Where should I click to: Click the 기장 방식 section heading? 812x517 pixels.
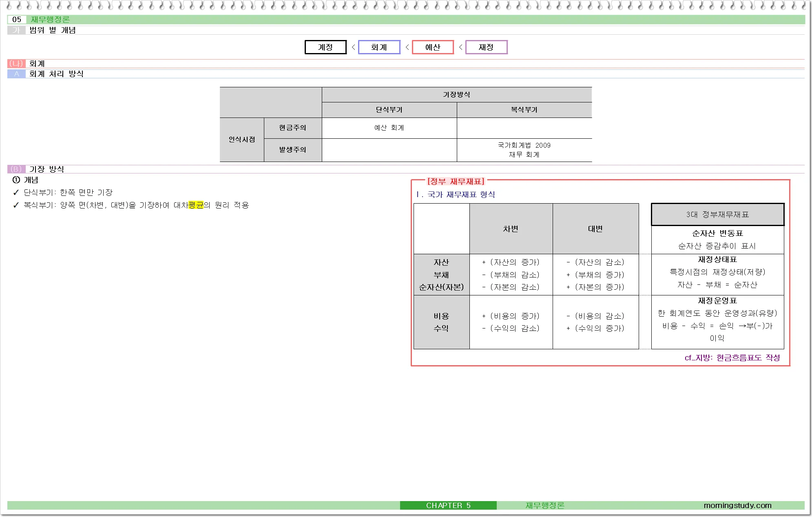pos(46,169)
